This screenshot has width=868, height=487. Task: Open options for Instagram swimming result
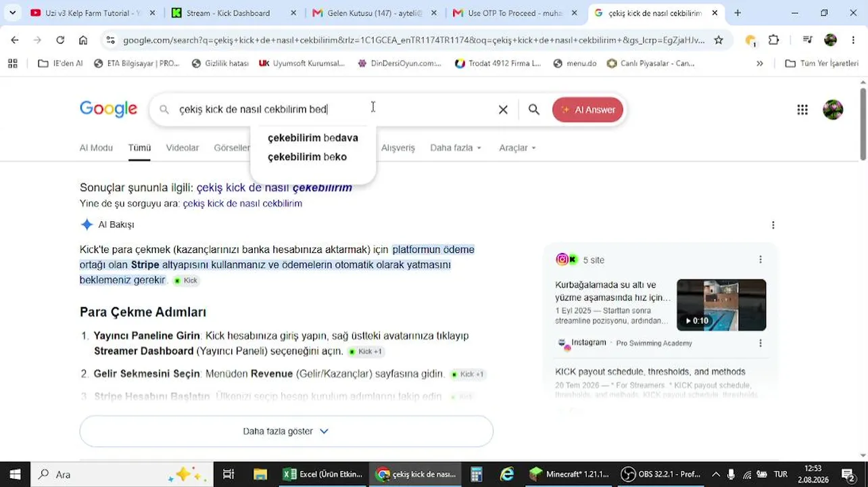pos(761,343)
